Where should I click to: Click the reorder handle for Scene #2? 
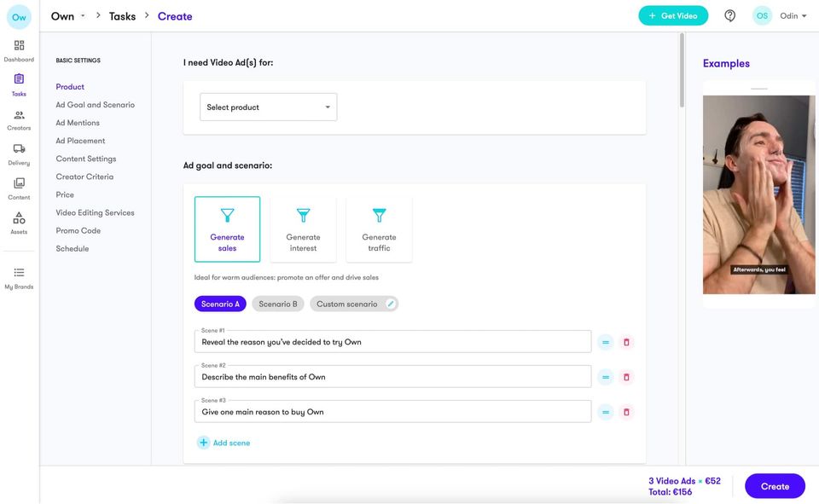click(606, 377)
